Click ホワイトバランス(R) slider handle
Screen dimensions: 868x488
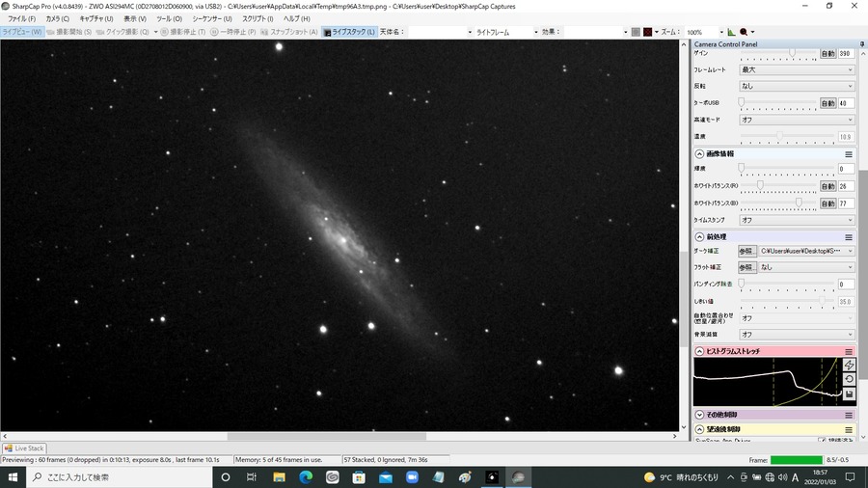760,185
